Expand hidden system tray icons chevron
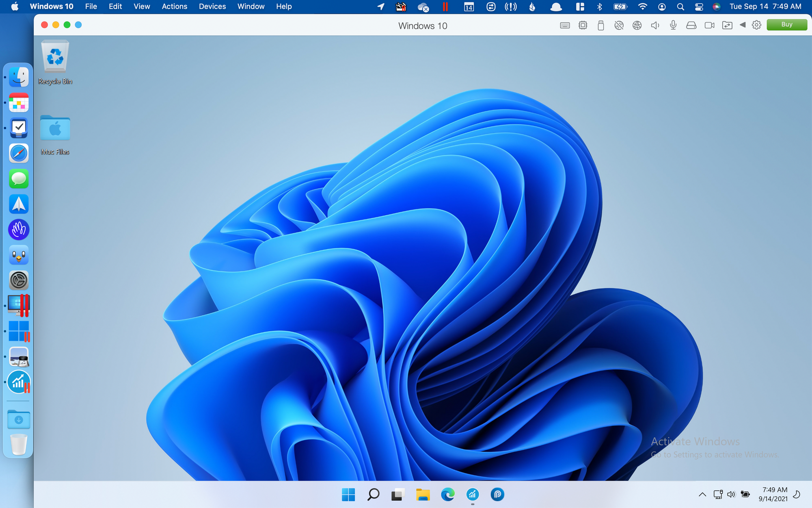Screen dimensions: 812x508 pos(702,495)
